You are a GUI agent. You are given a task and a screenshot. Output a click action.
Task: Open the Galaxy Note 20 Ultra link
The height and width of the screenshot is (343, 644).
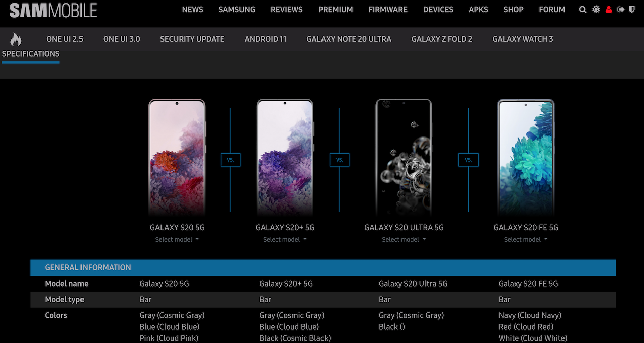349,39
